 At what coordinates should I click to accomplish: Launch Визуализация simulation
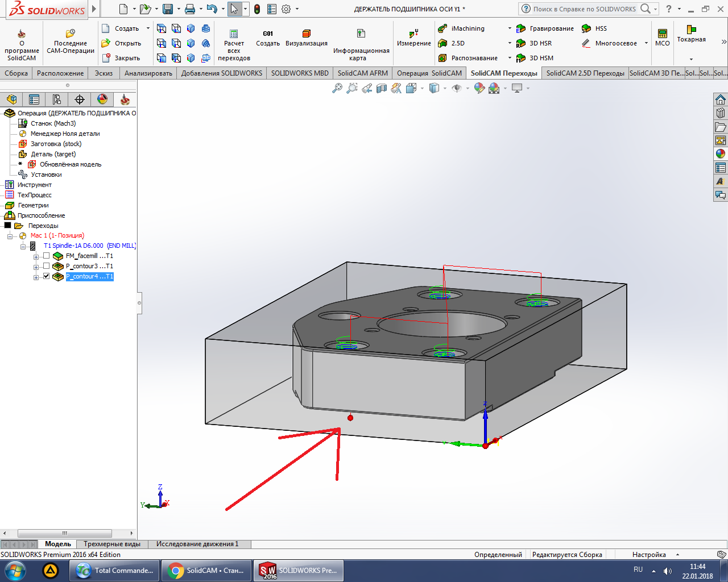307,39
